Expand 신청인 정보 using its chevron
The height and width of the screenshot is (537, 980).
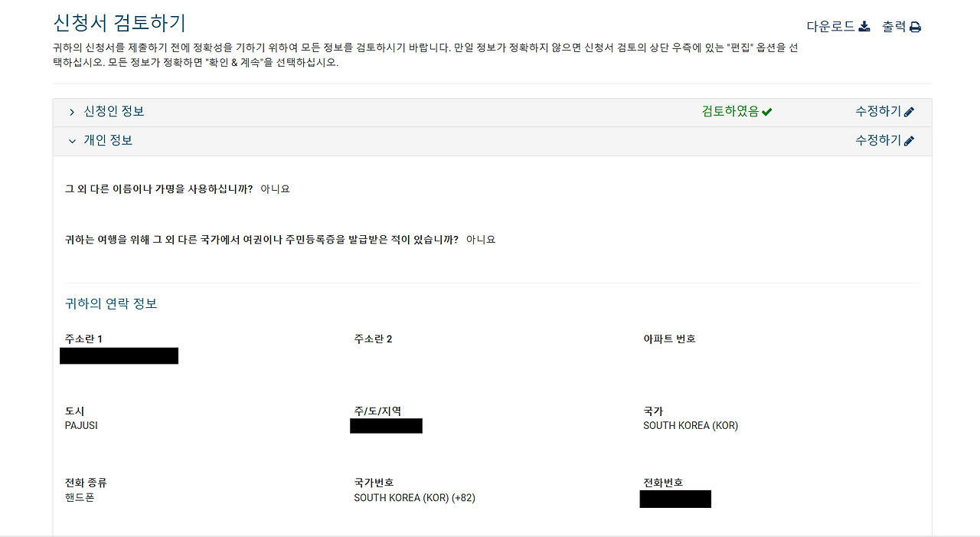(70, 111)
